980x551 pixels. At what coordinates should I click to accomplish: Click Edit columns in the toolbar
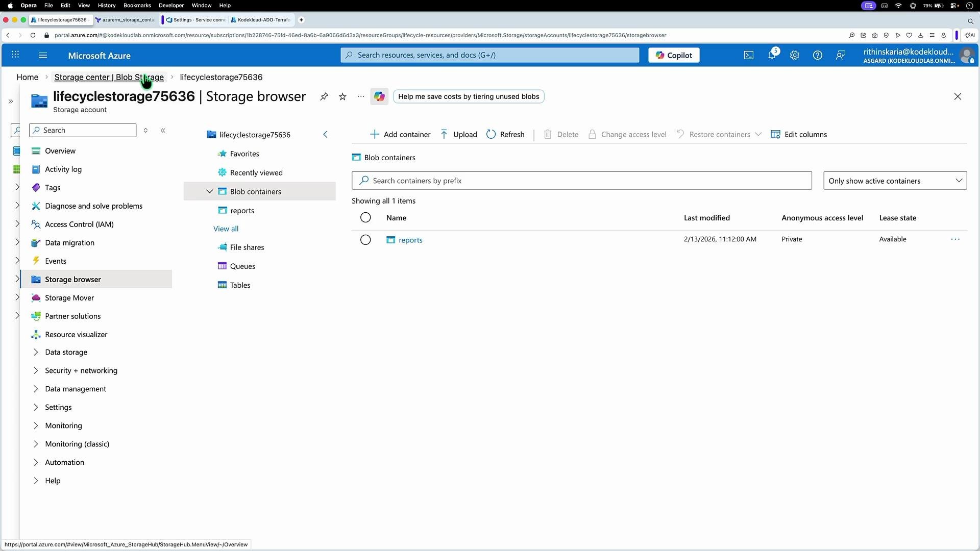(799, 135)
